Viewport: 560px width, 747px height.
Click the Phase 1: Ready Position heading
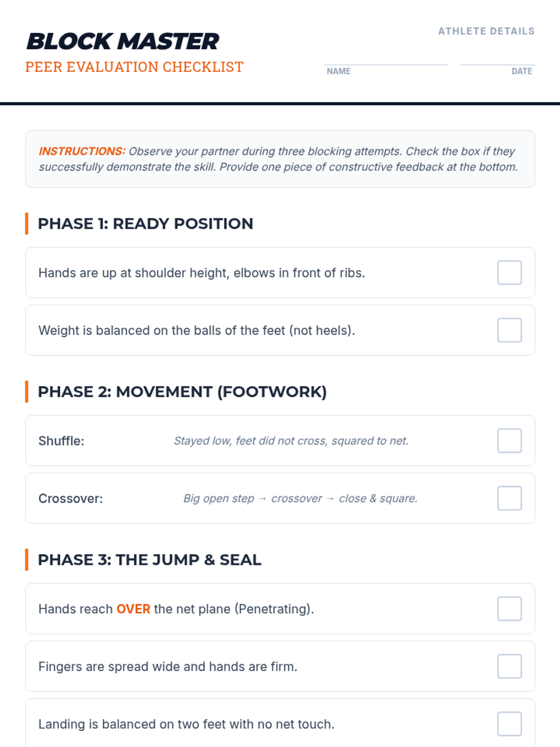[x=145, y=224]
